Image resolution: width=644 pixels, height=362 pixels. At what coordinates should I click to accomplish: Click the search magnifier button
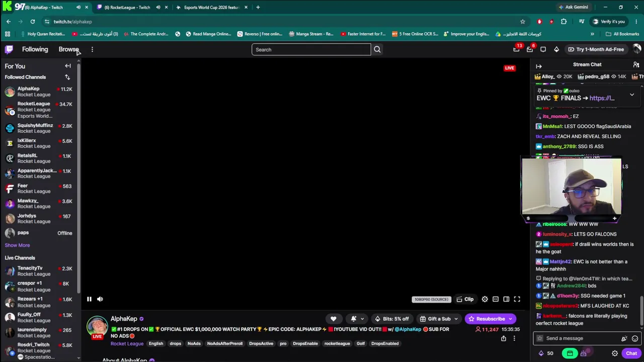coord(377,49)
